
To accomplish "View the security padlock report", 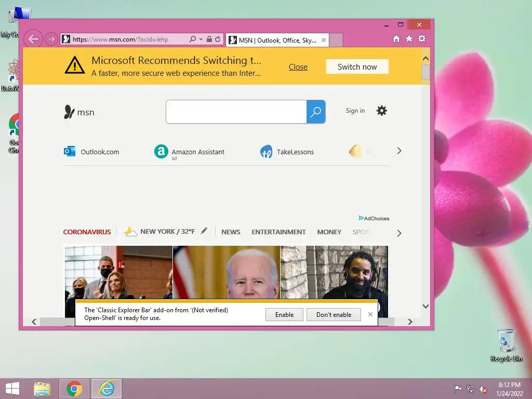I will pos(209,39).
